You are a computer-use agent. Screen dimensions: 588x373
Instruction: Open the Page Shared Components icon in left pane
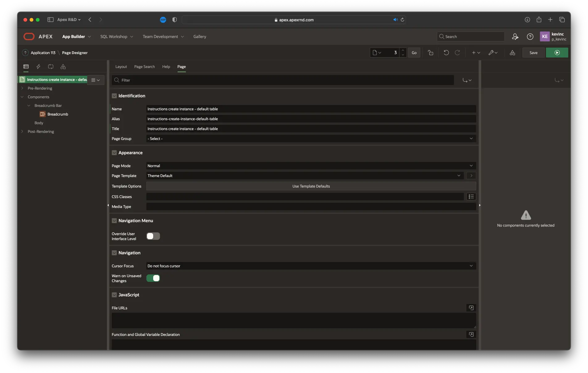pos(63,66)
